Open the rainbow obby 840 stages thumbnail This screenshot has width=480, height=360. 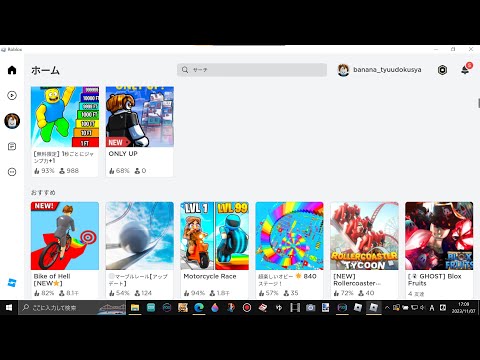(289, 236)
